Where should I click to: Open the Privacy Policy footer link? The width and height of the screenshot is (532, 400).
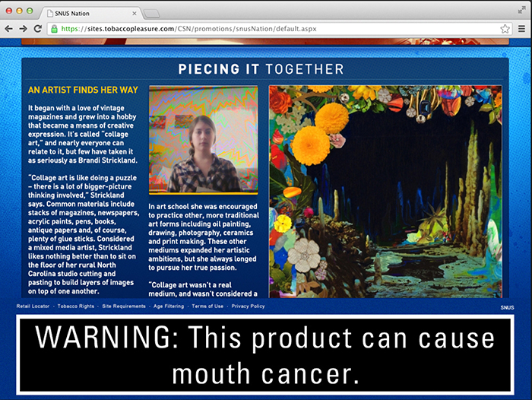pyautogui.click(x=248, y=306)
